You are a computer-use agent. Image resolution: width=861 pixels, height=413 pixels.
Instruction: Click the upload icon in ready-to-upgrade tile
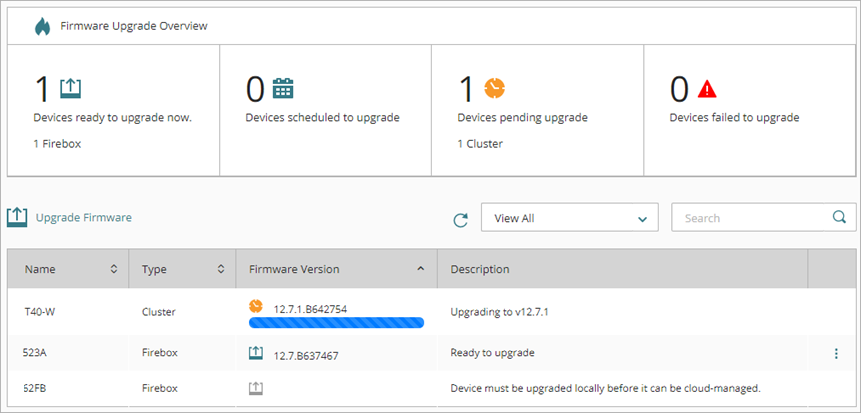point(70,88)
